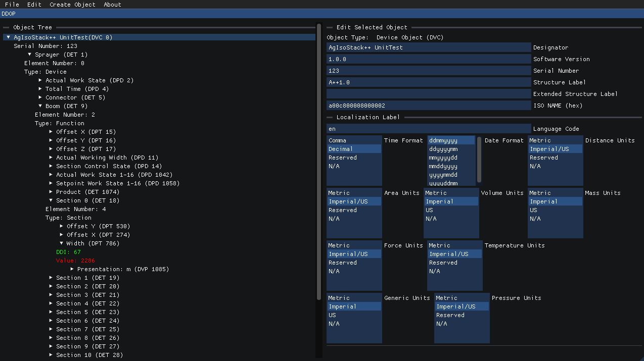Click the Date Format list scrollbar

[479, 159]
